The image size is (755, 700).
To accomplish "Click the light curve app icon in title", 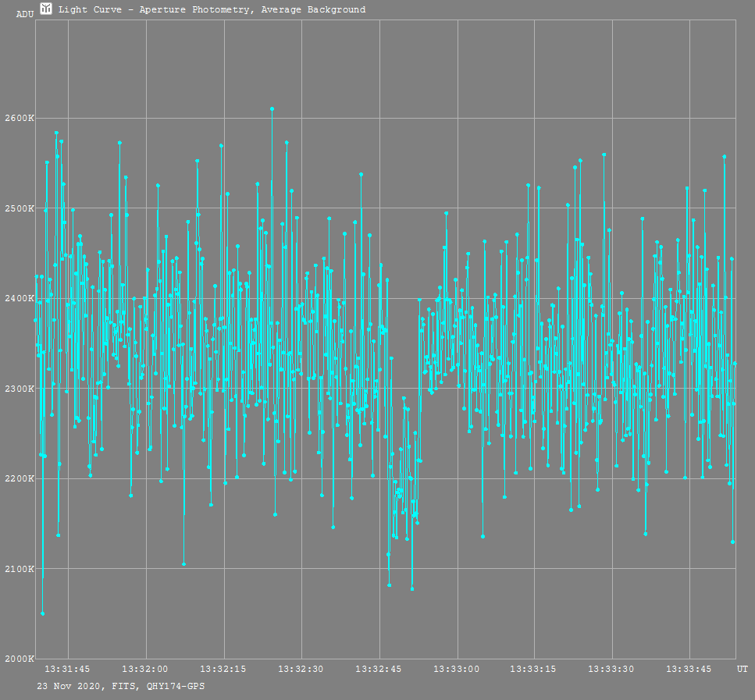I will click(46, 9).
